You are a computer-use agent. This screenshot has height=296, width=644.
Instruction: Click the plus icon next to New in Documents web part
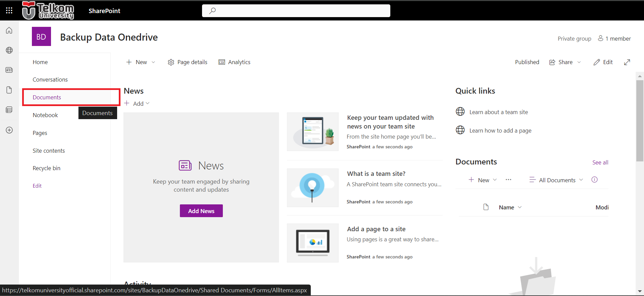(471, 180)
